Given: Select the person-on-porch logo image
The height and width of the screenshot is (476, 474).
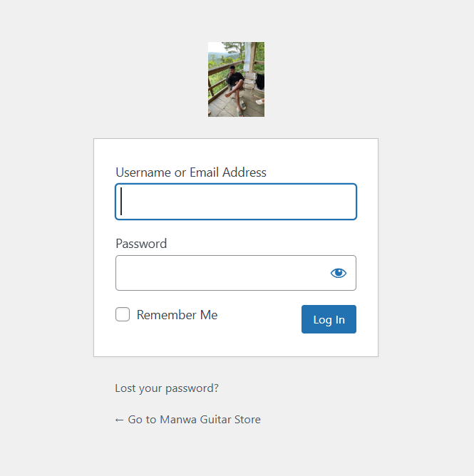Looking at the screenshot, I should pyautogui.click(x=236, y=79).
